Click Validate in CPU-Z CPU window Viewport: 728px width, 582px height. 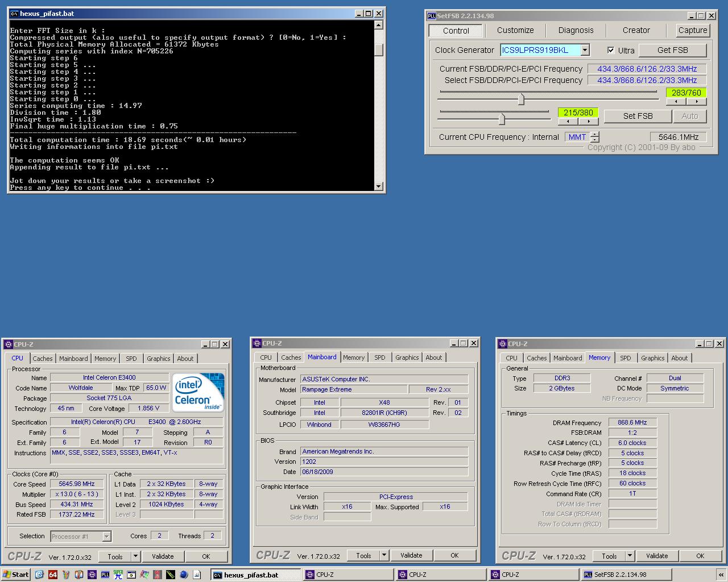click(163, 556)
